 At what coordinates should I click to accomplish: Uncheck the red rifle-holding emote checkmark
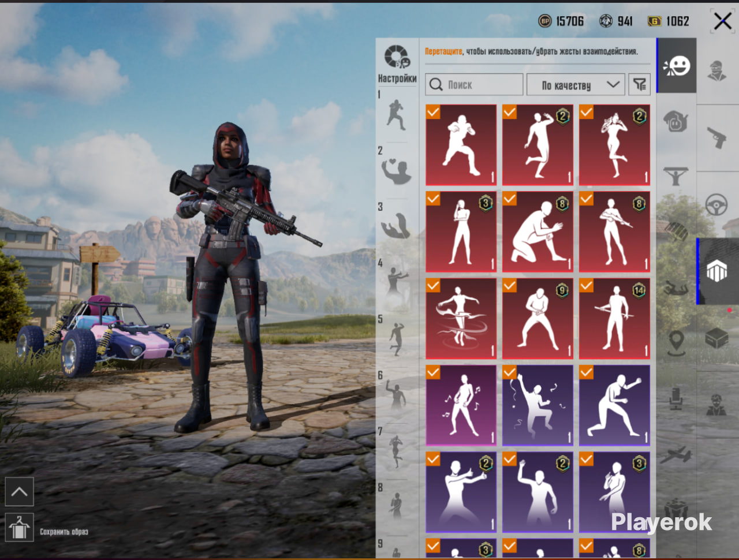(587, 199)
